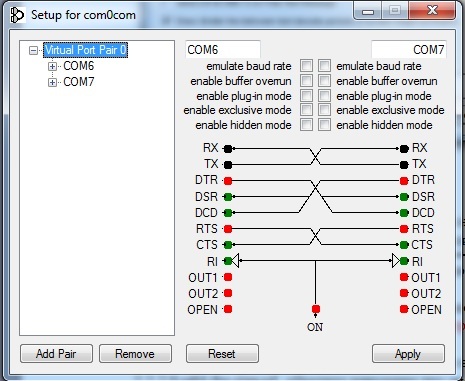Enable hidden mode for COM7
The height and width of the screenshot is (381, 465).
point(324,125)
